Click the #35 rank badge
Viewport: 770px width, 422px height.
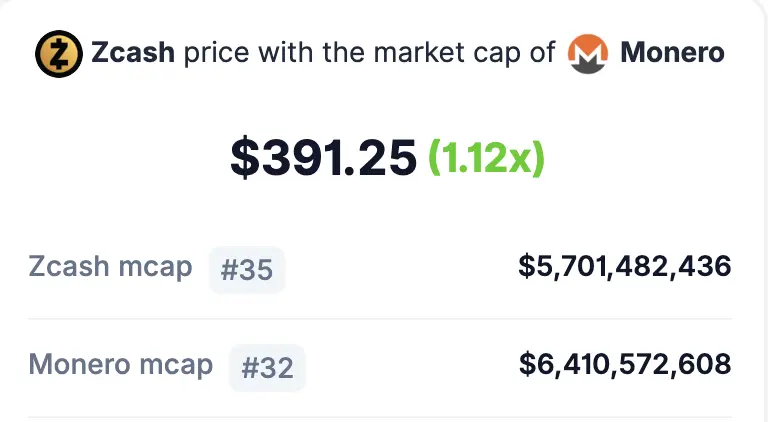tap(247, 270)
